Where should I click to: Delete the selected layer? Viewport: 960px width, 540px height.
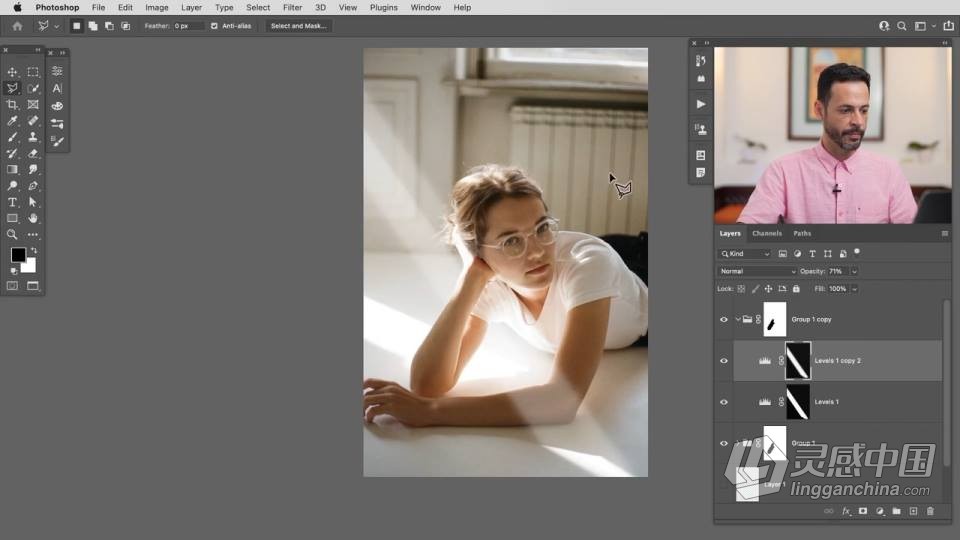pos(930,511)
